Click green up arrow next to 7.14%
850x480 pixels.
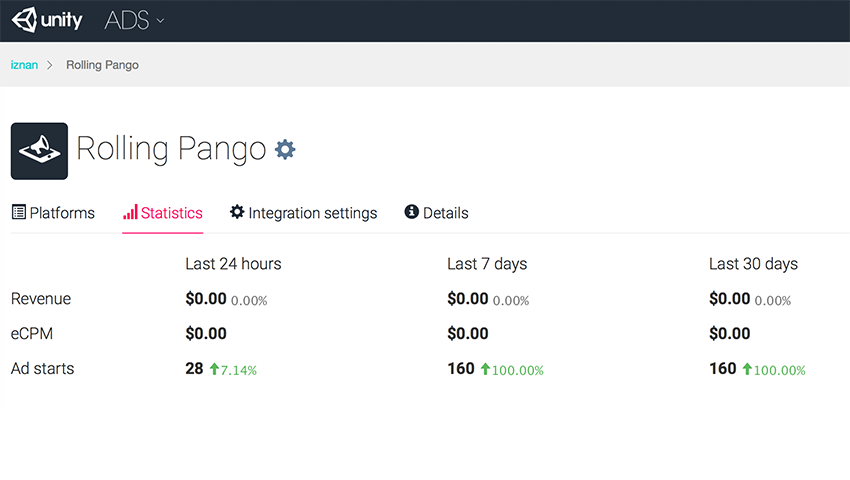click(213, 369)
